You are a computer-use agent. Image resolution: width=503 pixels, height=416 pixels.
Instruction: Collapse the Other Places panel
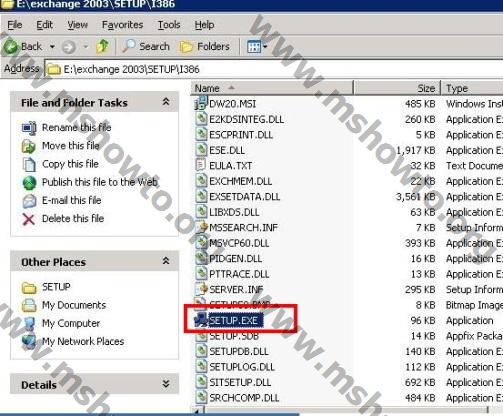pos(166,261)
